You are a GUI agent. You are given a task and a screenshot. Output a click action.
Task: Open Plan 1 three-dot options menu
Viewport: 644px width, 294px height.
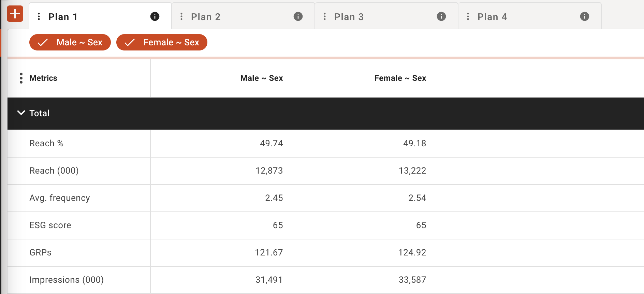coord(39,16)
